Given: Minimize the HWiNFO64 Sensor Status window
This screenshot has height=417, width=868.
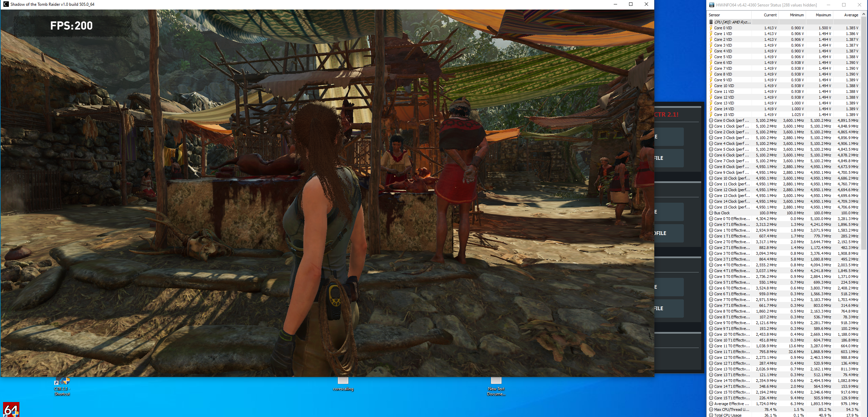Looking at the screenshot, I should (829, 5).
